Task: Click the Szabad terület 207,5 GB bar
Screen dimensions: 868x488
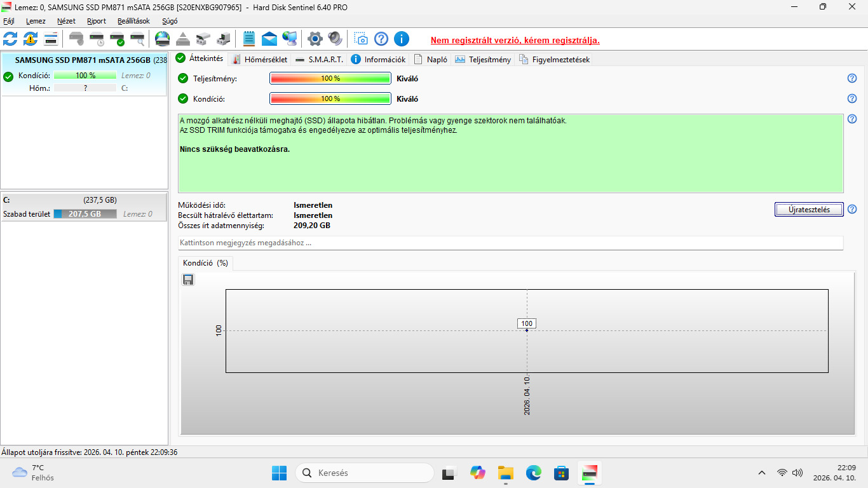Action: click(x=85, y=214)
